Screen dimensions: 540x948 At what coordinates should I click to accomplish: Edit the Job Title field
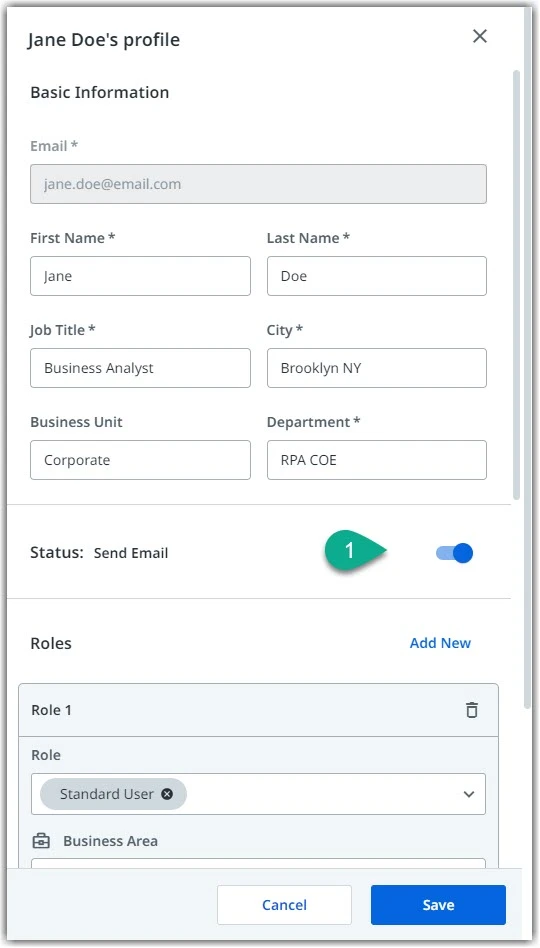click(140, 368)
